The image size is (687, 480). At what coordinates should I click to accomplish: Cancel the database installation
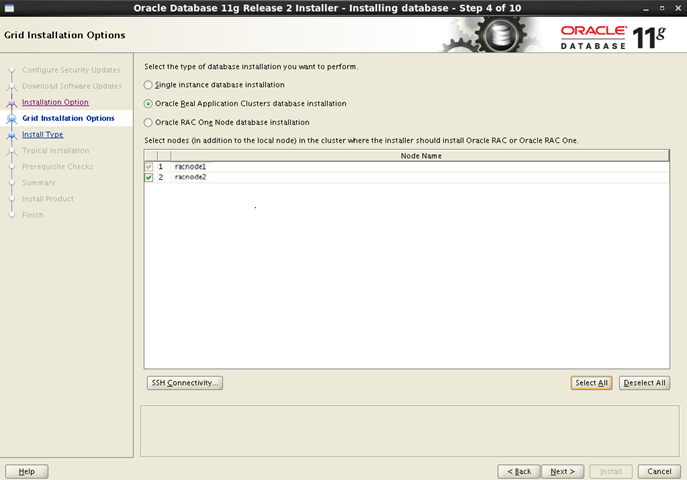click(x=659, y=471)
